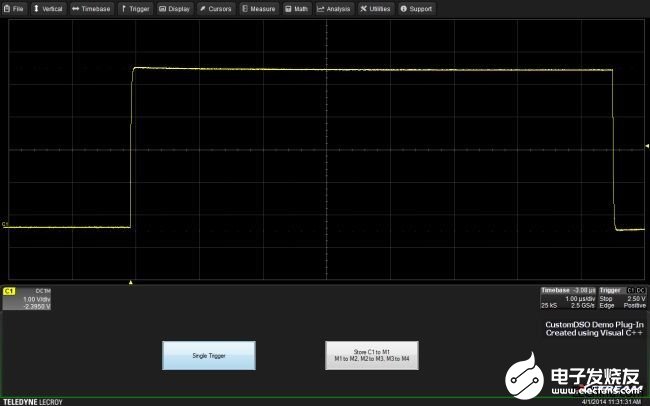This screenshot has height=406, width=650.
Task: Click the 2.5 GS/s sample rate text
Action: tap(583, 305)
